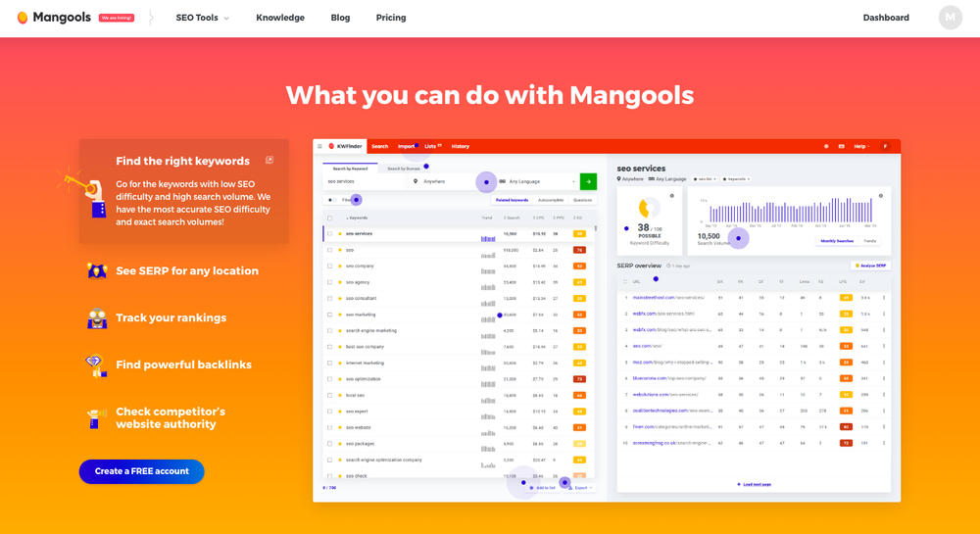980x534 pixels.
Task: Click the KWFinder logo in the app bar
Action: point(345,146)
